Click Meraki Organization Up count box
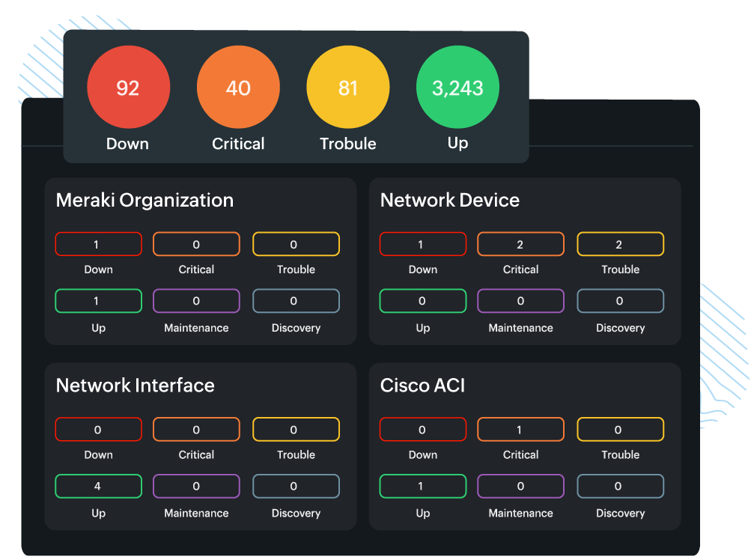The width and height of the screenshot is (751, 560). pyautogui.click(x=98, y=301)
